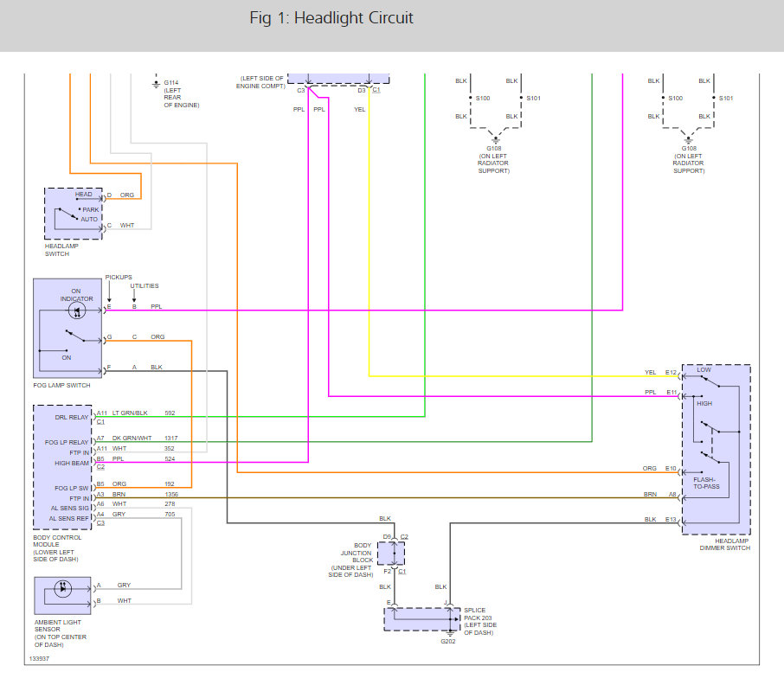Click the FLASH-TO-PASS switch label

coord(706,483)
